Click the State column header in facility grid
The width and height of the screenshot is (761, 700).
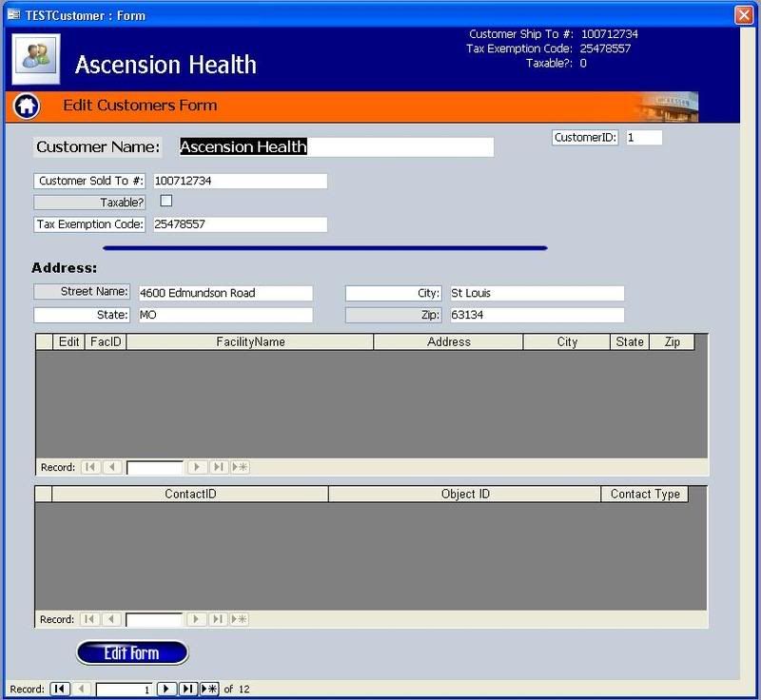click(x=630, y=341)
